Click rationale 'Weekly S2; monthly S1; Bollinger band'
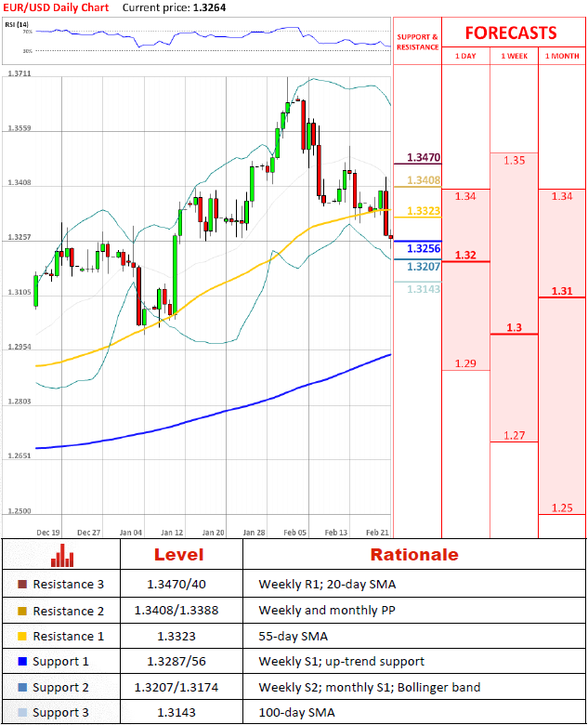 [x=370, y=688]
